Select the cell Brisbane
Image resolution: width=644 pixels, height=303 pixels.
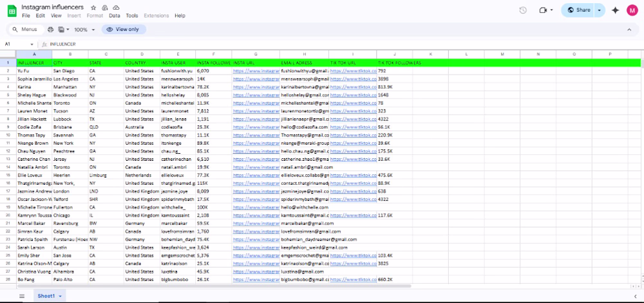click(70, 127)
